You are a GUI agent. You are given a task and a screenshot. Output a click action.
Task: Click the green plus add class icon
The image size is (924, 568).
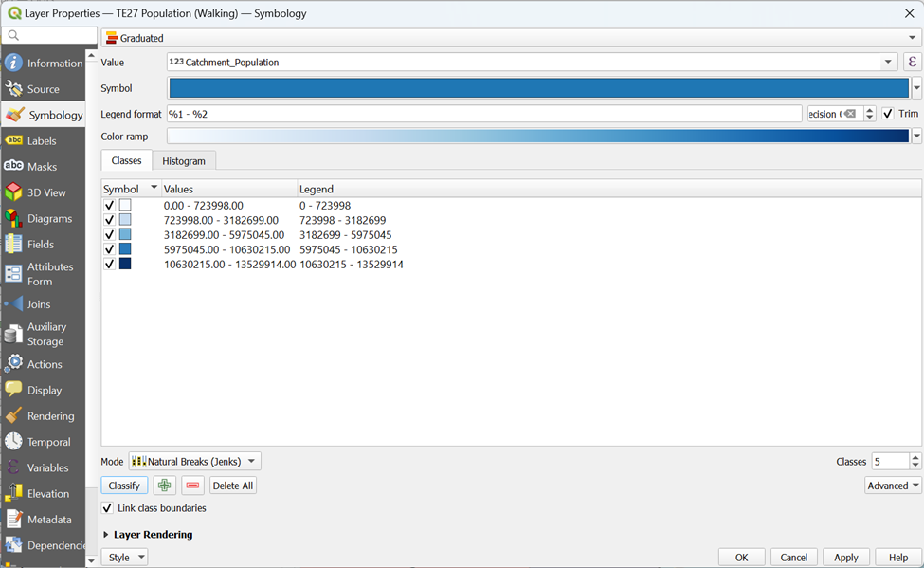tap(165, 486)
